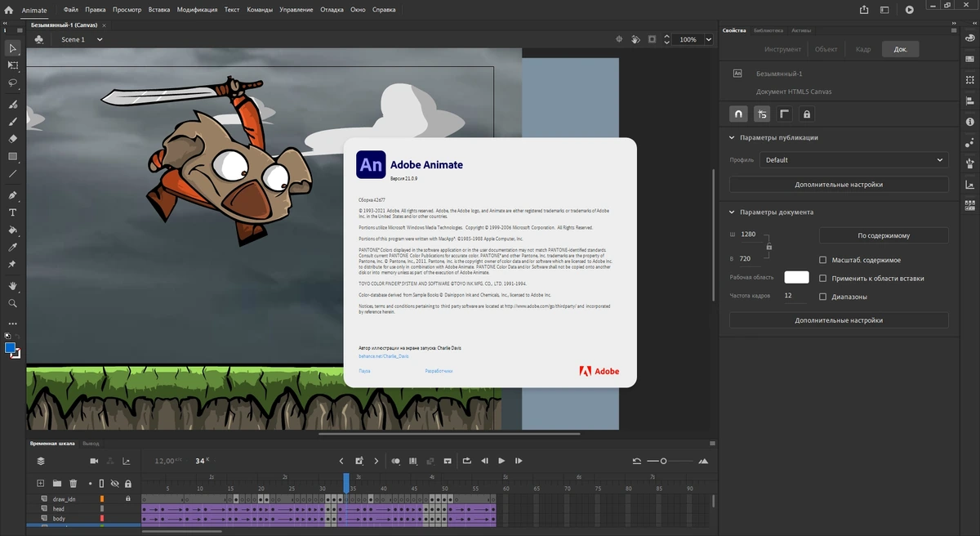Open behance.net/Charlie_Davis link in About dialog
The image size is (980, 536).
(384, 356)
